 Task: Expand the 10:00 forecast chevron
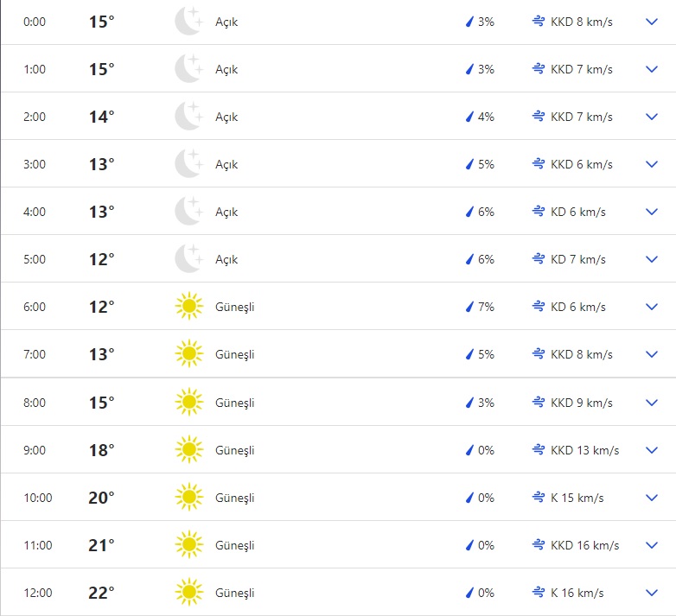click(x=652, y=498)
